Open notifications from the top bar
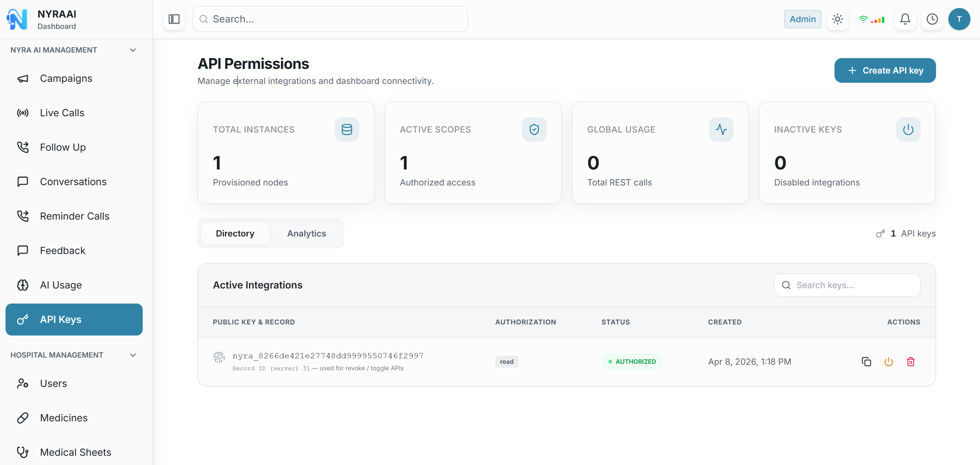 [905, 19]
